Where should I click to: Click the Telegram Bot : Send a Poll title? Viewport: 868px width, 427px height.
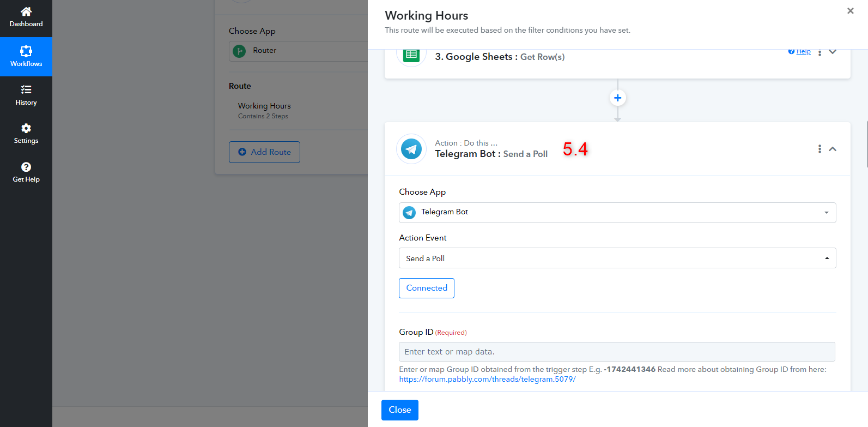pos(491,154)
